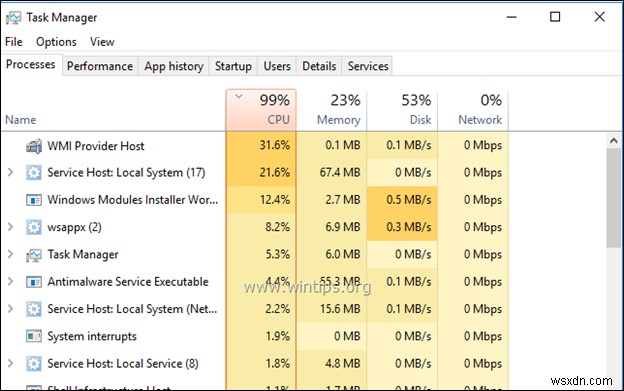Image resolution: width=624 pixels, height=391 pixels.
Task: Click the 2.2% CPU value
Action: 277,309
